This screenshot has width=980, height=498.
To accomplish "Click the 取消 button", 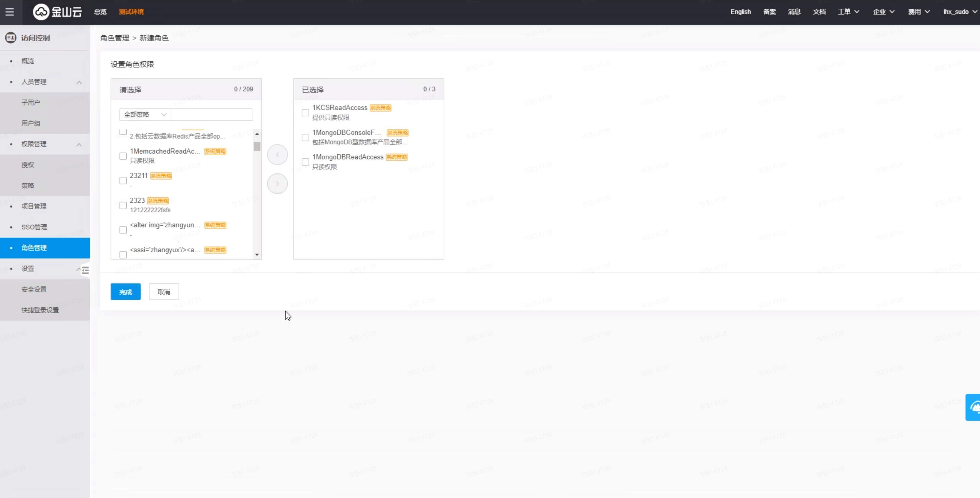I will (x=164, y=292).
